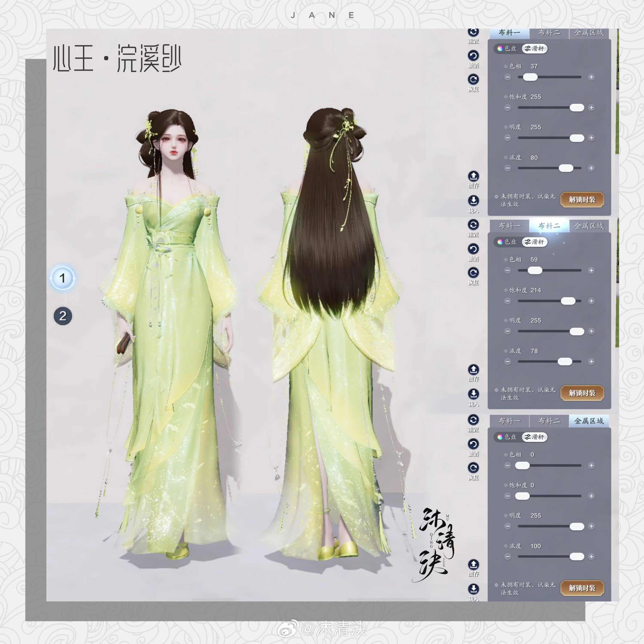Click the plus icon for 色相 59
The height and width of the screenshot is (644, 644).
pyautogui.click(x=591, y=270)
